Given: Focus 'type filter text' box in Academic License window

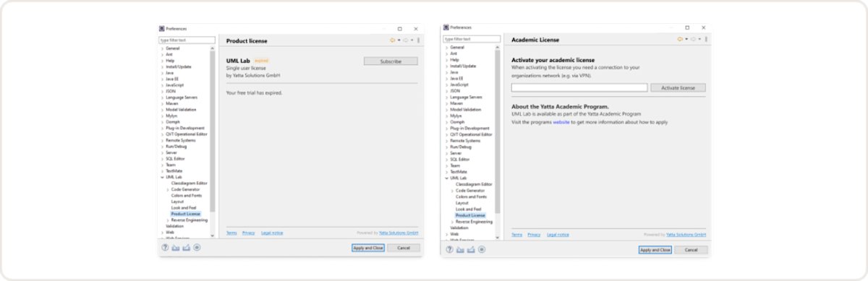Looking at the screenshot, I should click(472, 39).
